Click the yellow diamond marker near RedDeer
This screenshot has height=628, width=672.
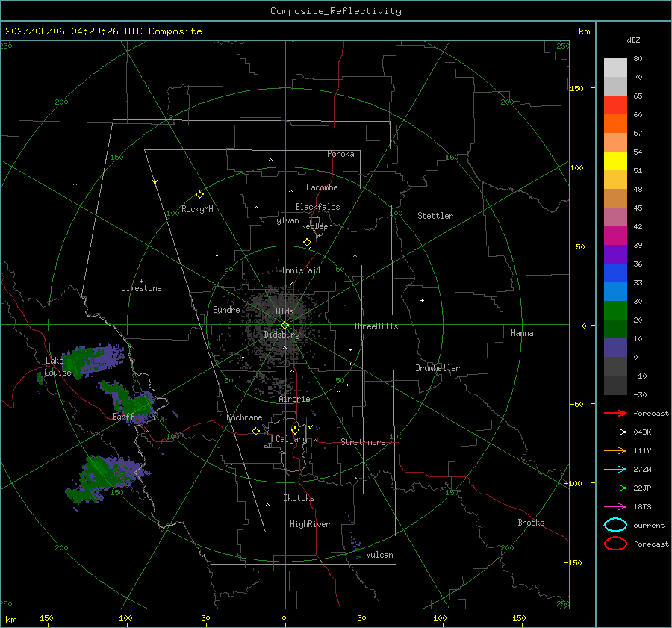[307, 243]
